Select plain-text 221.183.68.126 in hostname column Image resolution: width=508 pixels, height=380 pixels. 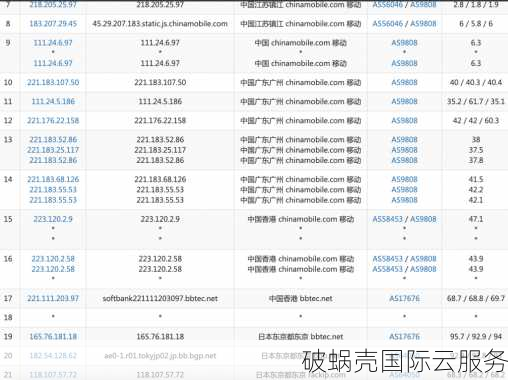point(160,179)
